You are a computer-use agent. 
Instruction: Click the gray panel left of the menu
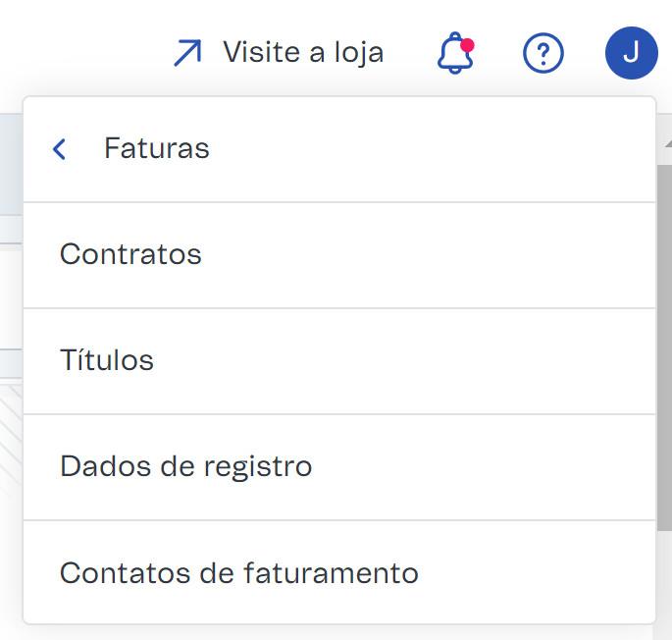[x=11, y=164]
